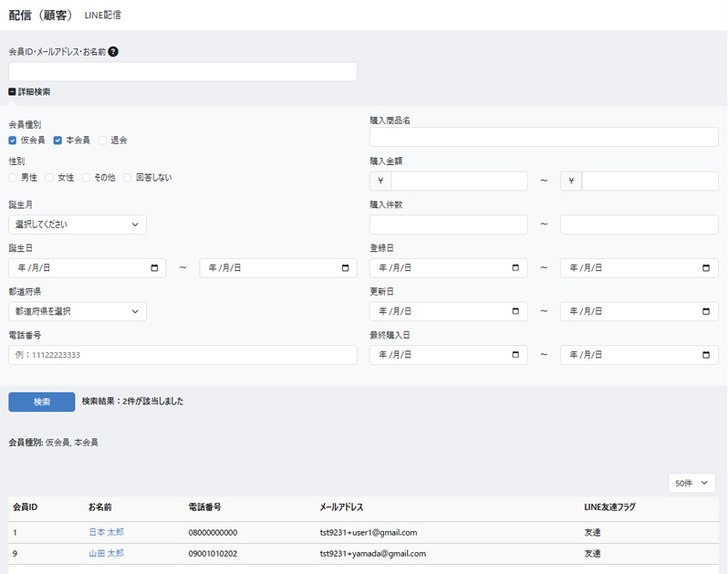Click the 電話番号 column header
Screen dimensions: 728x574
coord(204,507)
